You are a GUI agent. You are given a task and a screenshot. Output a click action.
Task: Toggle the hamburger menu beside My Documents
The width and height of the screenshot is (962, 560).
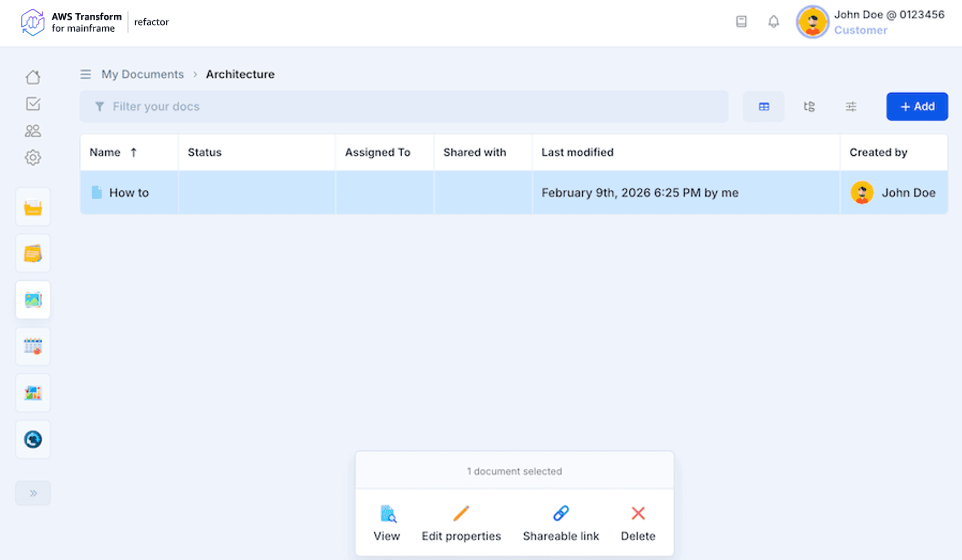pyautogui.click(x=85, y=74)
